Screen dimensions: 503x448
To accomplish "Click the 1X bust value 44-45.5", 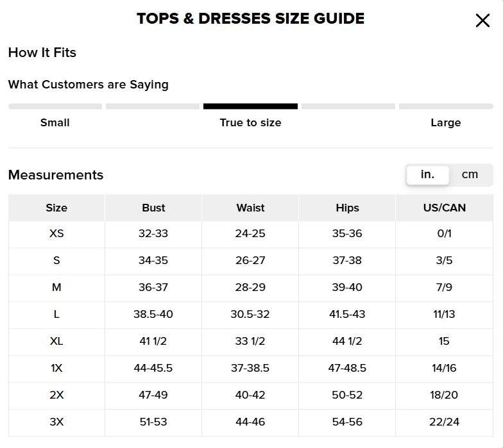I will (153, 368).
